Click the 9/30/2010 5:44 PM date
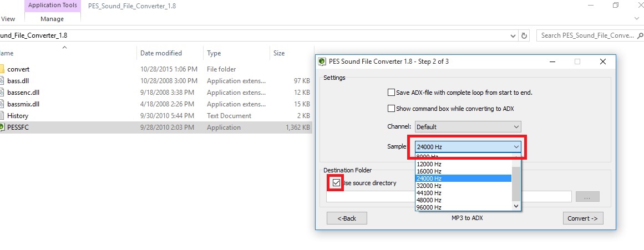The image size is (644, 250). pos(167,116)
